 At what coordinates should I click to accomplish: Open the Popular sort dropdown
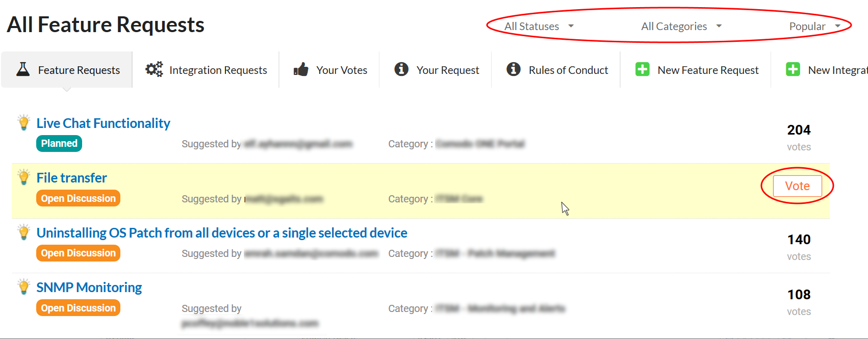[x=814, y=26]
